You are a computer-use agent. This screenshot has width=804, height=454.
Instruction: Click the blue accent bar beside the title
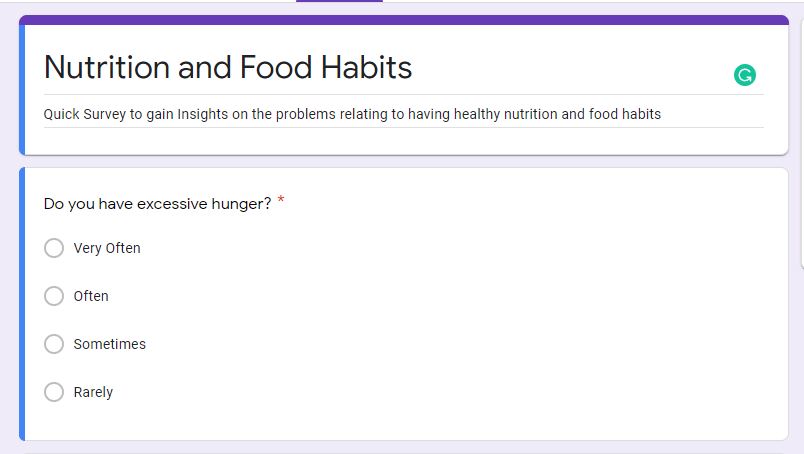(21, 88)
